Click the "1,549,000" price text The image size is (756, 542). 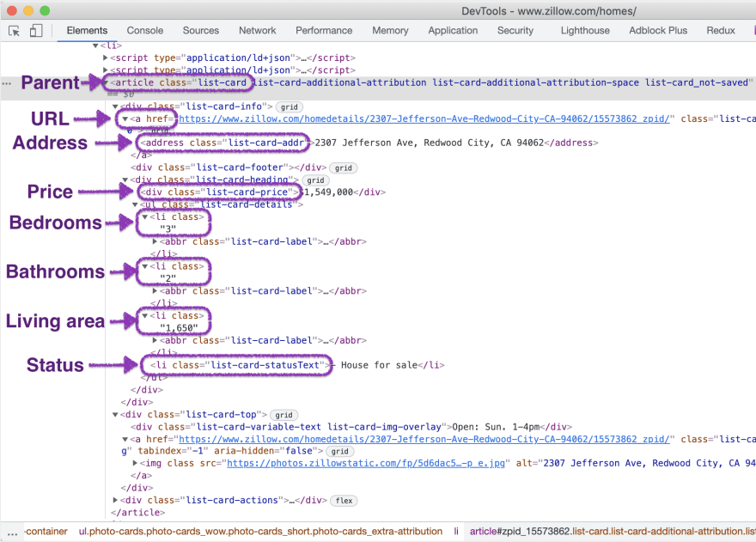[328, 192]
